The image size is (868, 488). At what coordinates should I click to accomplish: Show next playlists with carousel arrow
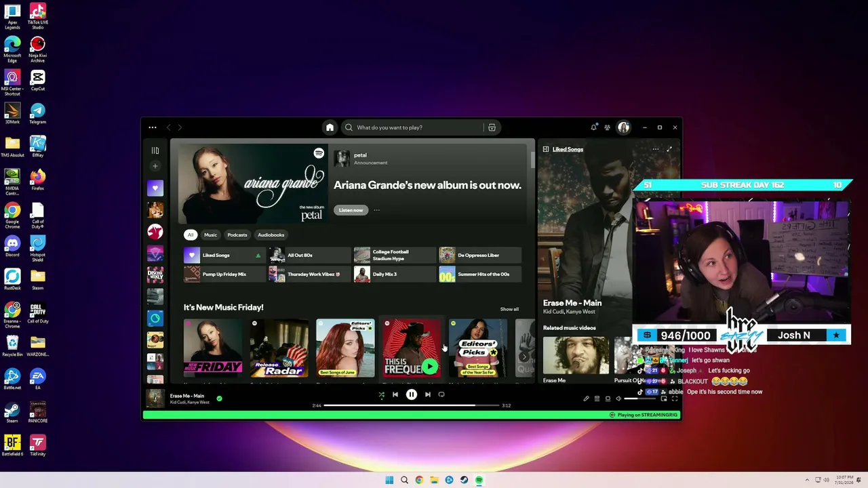(523, 357)
